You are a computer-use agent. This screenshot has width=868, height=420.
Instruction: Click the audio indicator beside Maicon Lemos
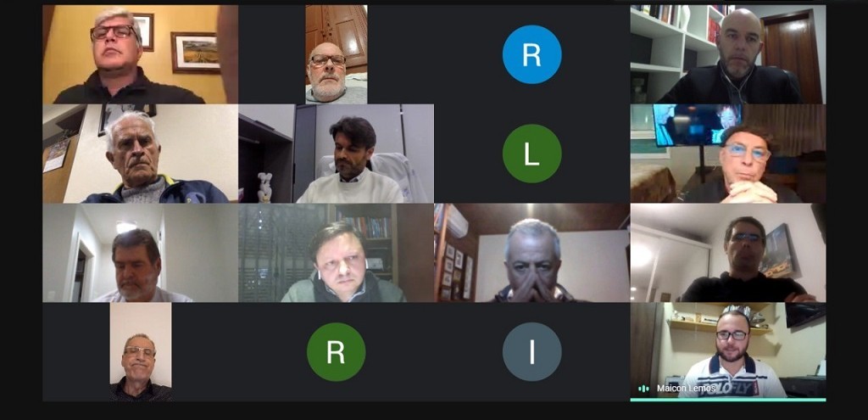[643, 389]
